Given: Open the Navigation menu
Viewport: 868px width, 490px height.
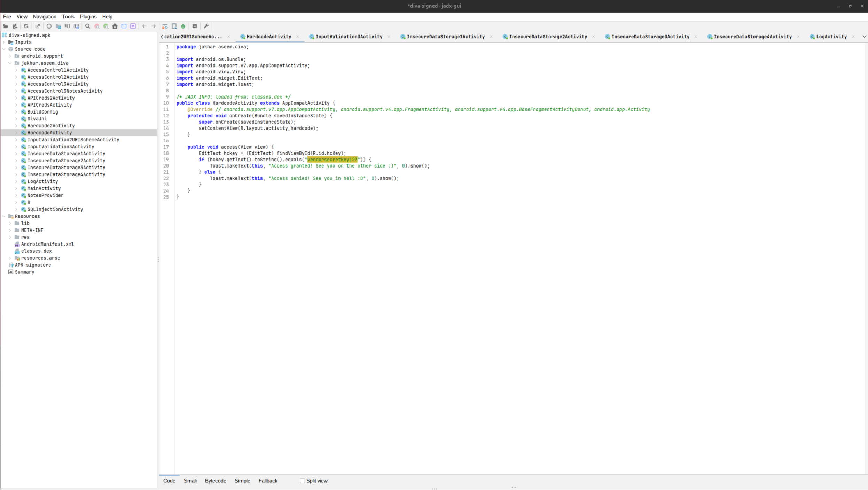Looking at the screenshot, I should [45, 16].
